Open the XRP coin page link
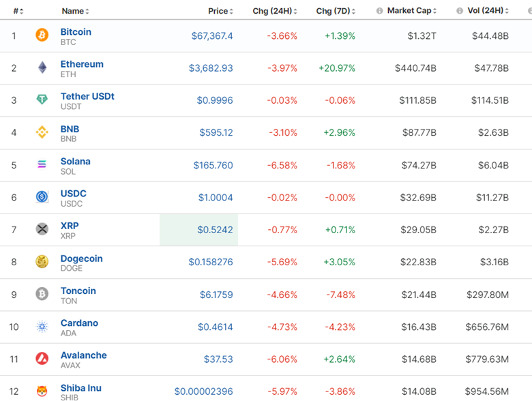532x401 pixels. click(x=70, y=226)
